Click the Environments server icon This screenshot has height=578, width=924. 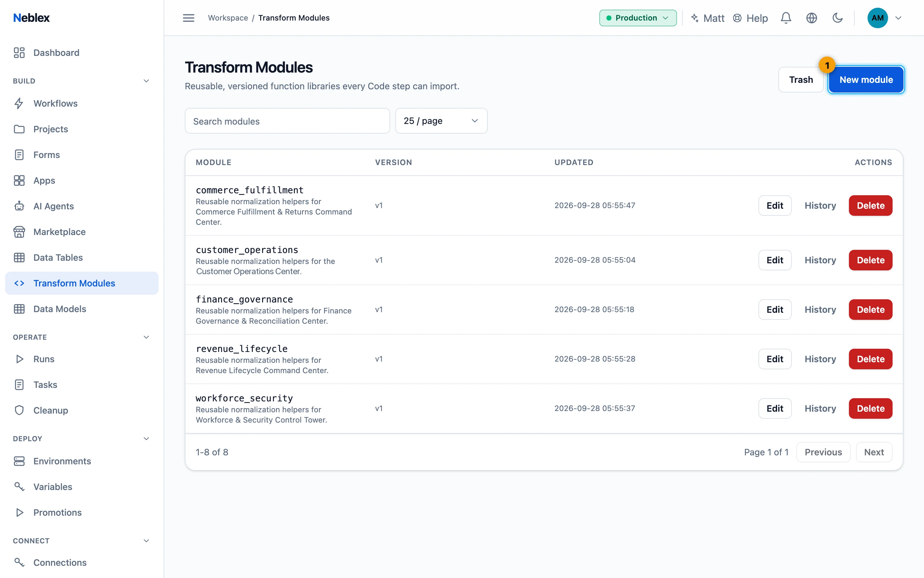tap(19, 461)
